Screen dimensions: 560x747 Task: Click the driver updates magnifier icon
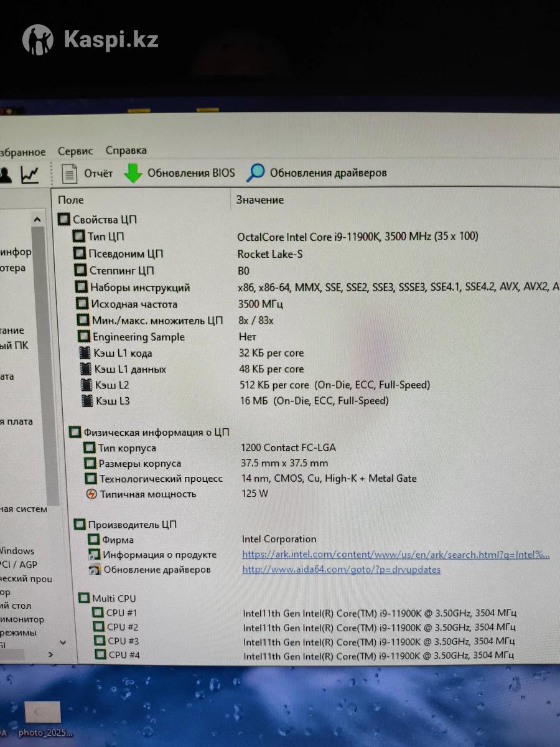[x=255, y=173]
